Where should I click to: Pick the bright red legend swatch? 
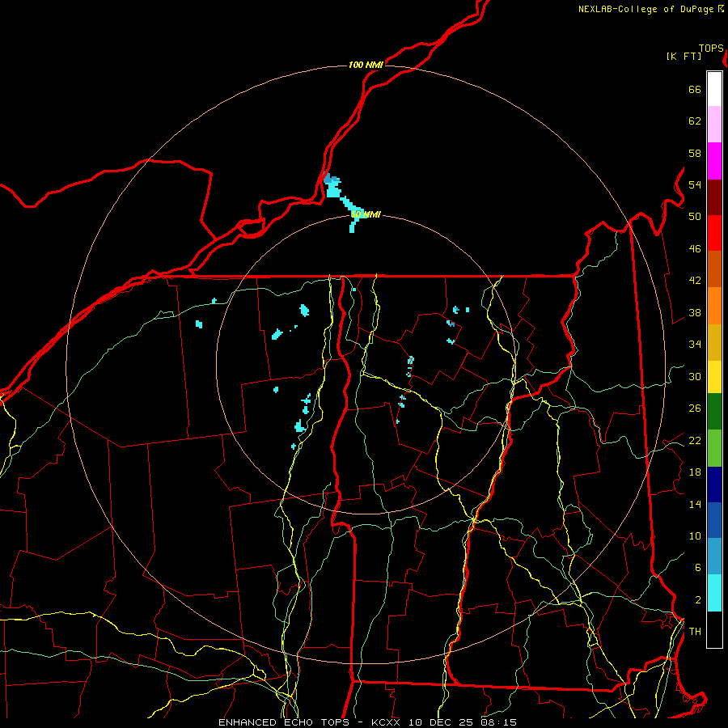(714, 233)
